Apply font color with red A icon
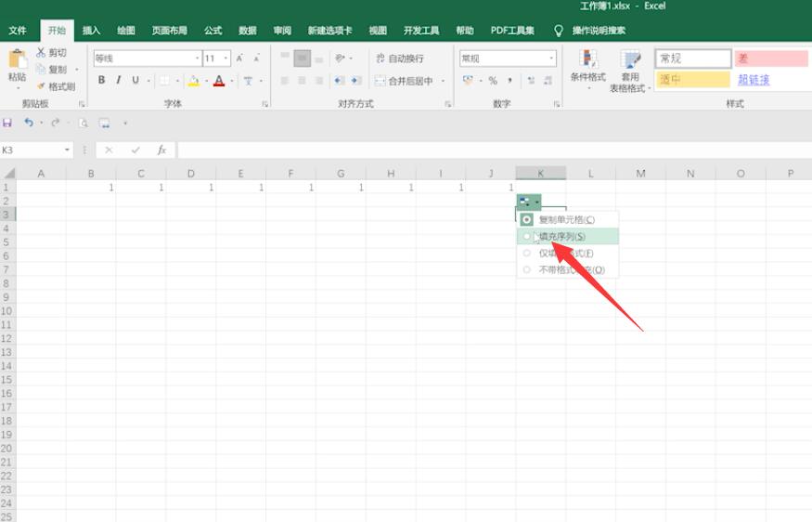This screenshot has width=812, height=522. pos(219,81)
